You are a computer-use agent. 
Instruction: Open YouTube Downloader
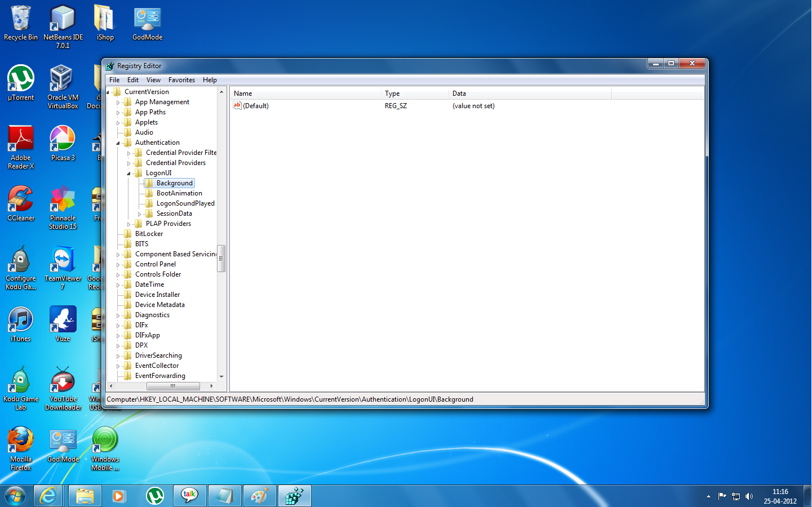[x=63, y=381]
